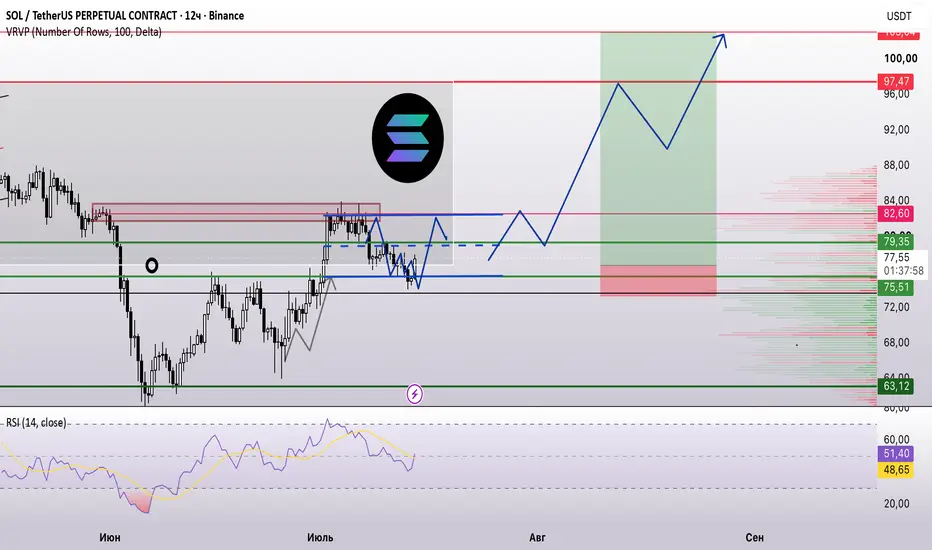The height and width of the screenshot is (550, 932).
Task: Click the 88,00 price scale value
Action: pos(896,165)
